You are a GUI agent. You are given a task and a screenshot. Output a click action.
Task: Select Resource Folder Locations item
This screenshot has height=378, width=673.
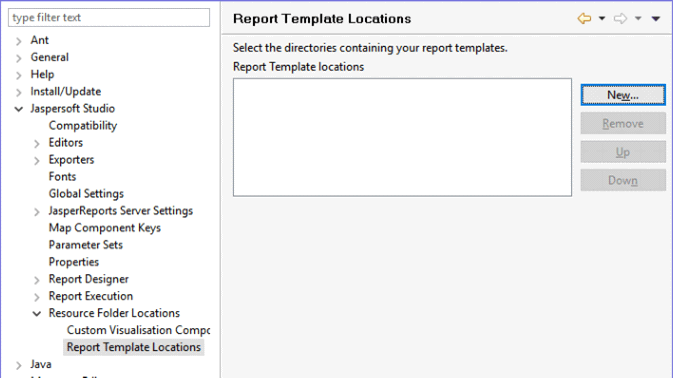[114, 313]
